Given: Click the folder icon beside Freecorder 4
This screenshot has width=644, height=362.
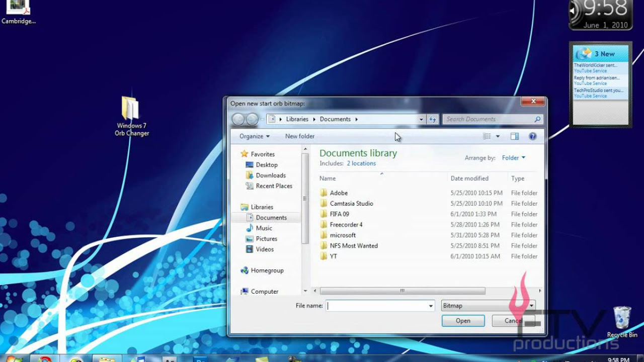Looking at the screenshot, I should pyautogui.click(x=324, y=225).
